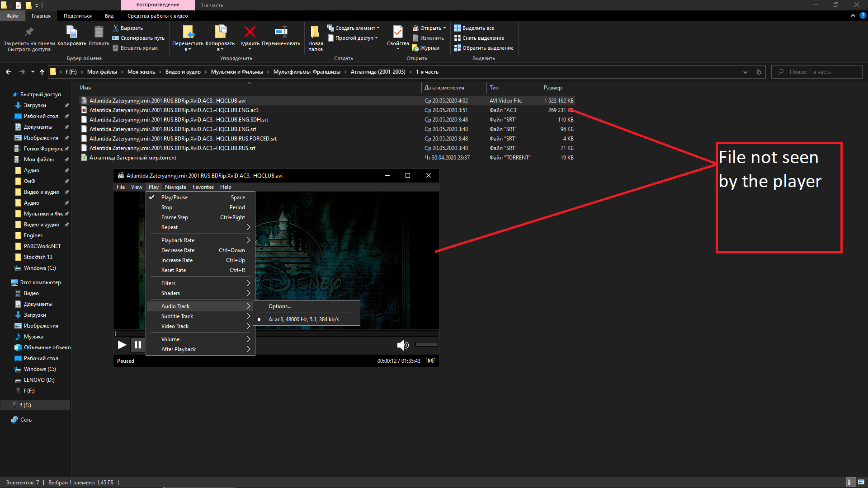Switch to the Вид ribbon tab

tap(109, 16)
